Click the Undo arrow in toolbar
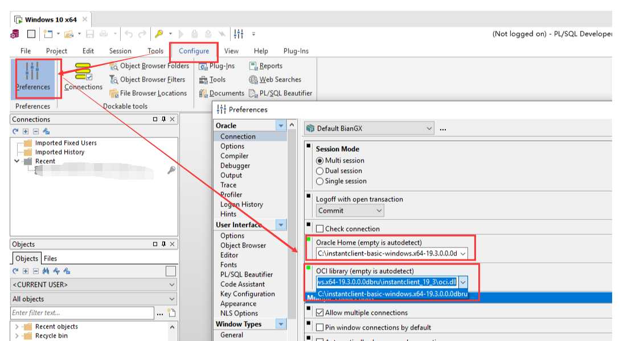This screenshot has height=341, width=644. point(129,34)
